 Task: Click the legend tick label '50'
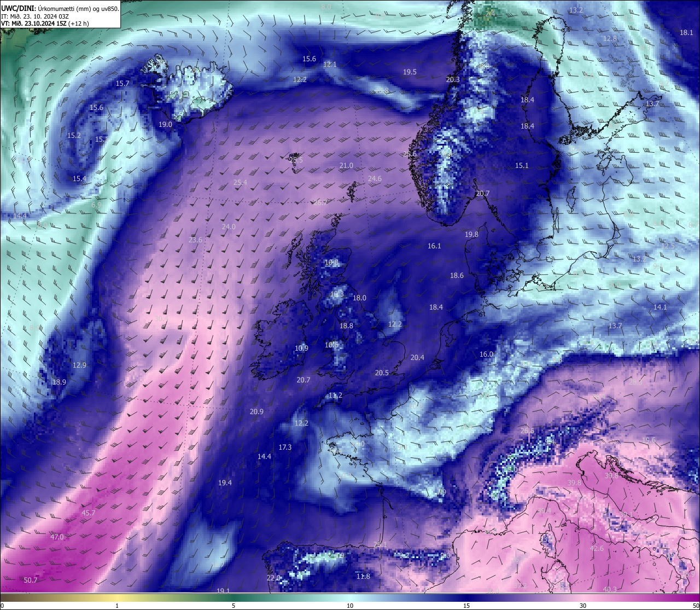click(x=696, y=606)
